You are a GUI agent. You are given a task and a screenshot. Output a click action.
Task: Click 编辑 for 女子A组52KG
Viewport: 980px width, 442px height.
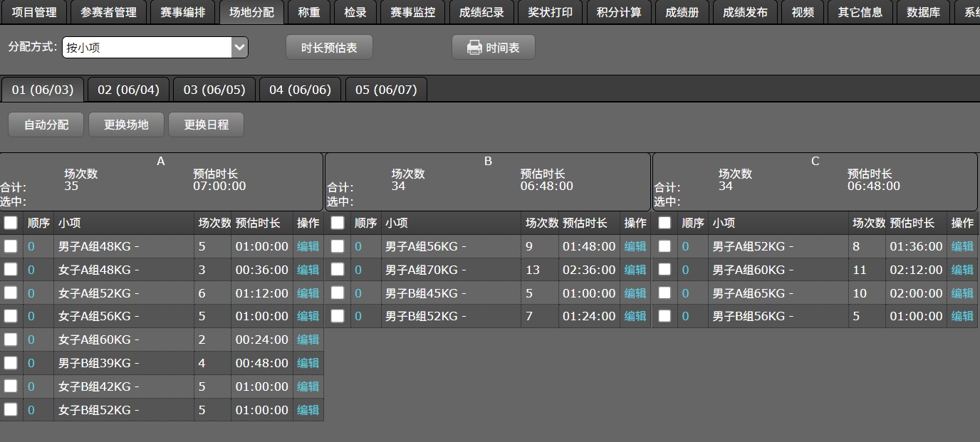308,293
